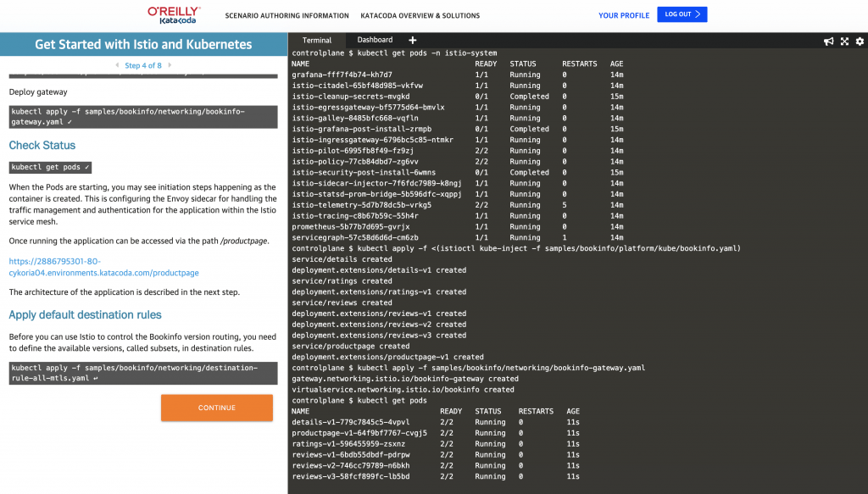Select istio-egressgateway-bf5775d64-bmvlx row
This screenshot has height=494, width=868.
coord(458,108)
